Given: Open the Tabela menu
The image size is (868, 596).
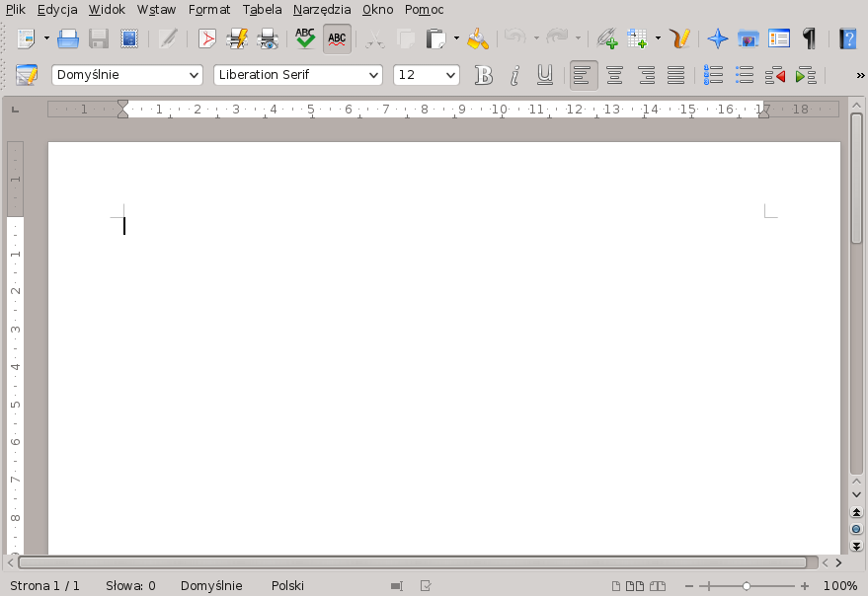Looking at the screenshot, I should click(262, 10).
